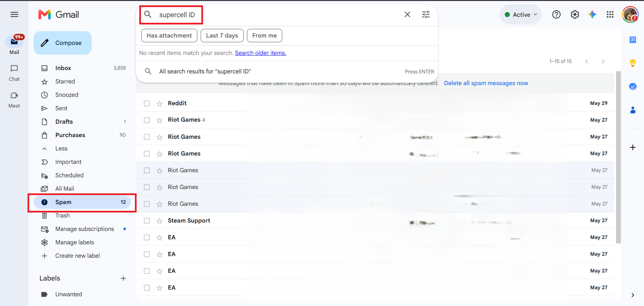Tick the checkbox of the last read Riot Games email
The height and width of the screenshot is (306, 644).
point(147,204)
